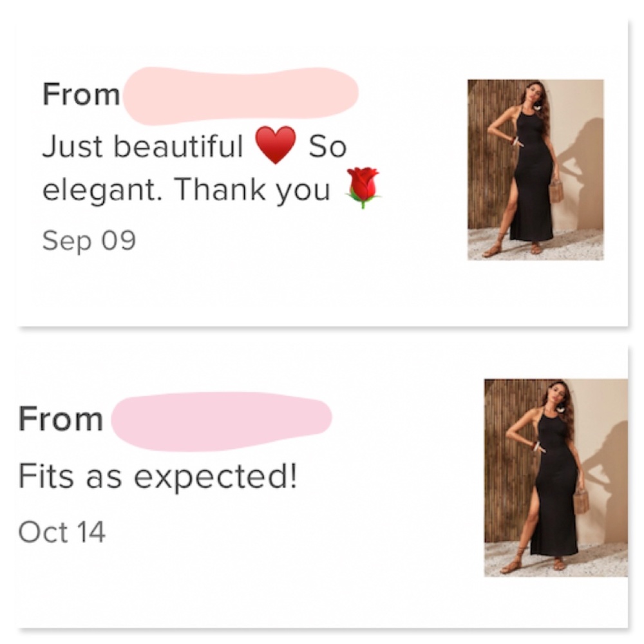Click the Sep 09 date
The height and width of the screenshot is (644, 644).
click(89, 240)
